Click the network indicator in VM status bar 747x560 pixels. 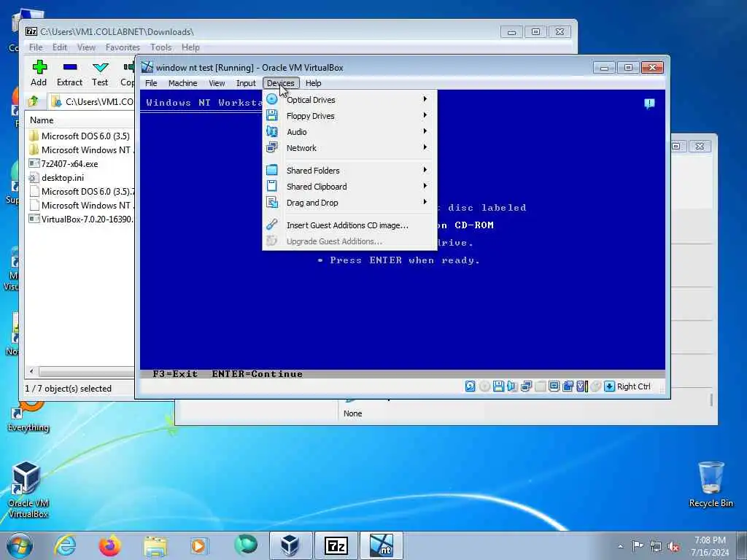click(x=526, y=386)
